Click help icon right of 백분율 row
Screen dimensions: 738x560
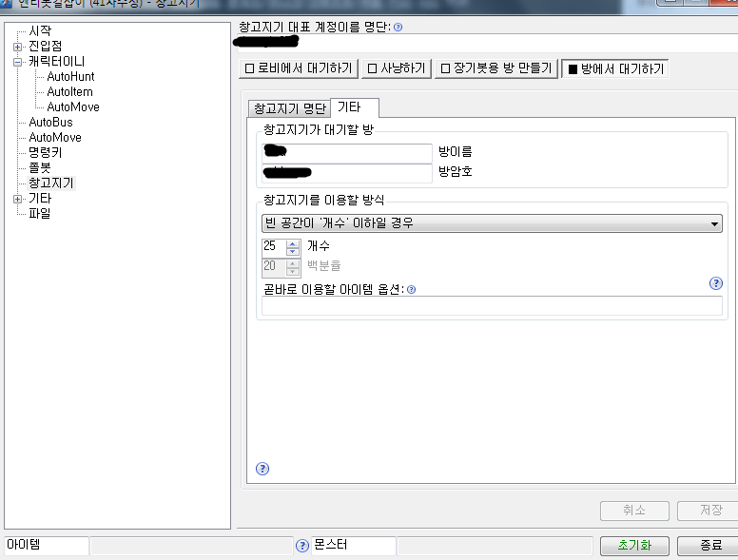(716, 283)
